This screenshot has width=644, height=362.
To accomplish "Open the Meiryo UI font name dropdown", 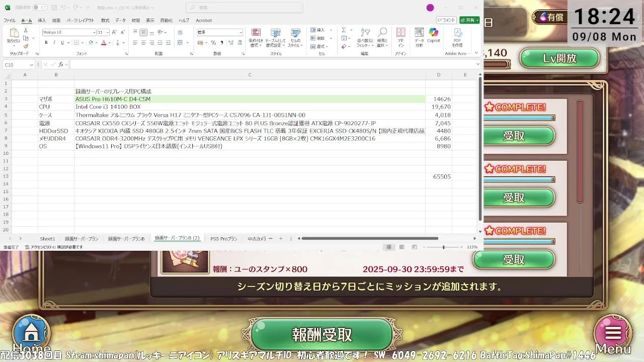I will pyautogui.click(x=94, y=32).
